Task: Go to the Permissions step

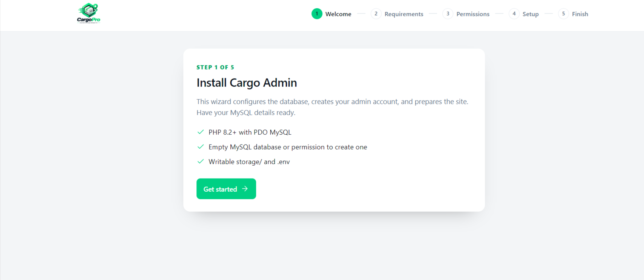Action: [x=473, y=14]
